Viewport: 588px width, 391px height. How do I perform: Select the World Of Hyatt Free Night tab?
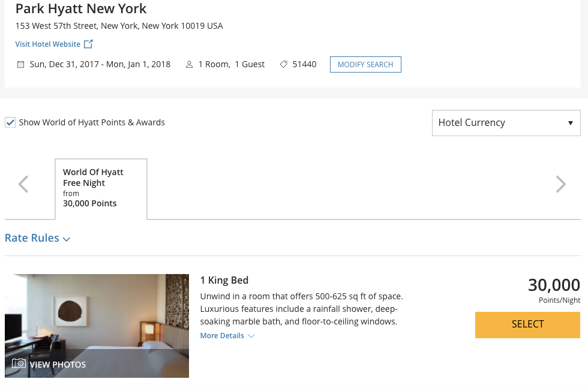[x=101, y=188]
